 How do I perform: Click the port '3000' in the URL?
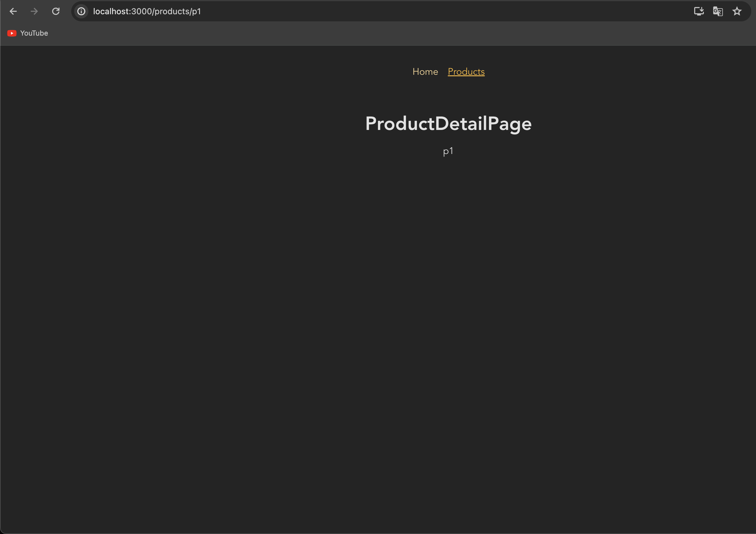pyautogui.click(x=141, y=12)
